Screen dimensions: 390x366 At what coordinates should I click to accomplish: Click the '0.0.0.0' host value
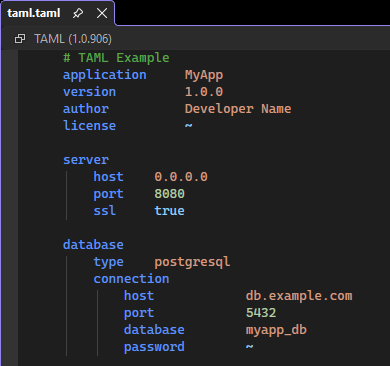[x=181, y=177]
